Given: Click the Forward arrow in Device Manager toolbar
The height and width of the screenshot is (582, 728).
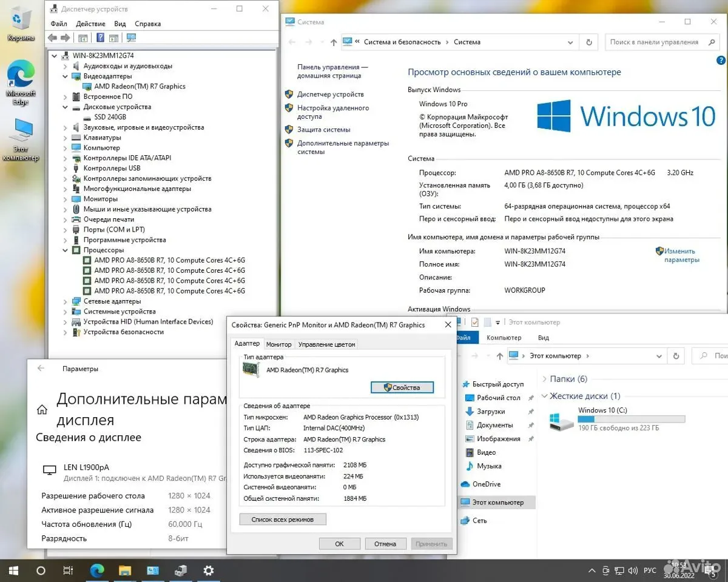Looking at the screenshot, I should point(64,38).
